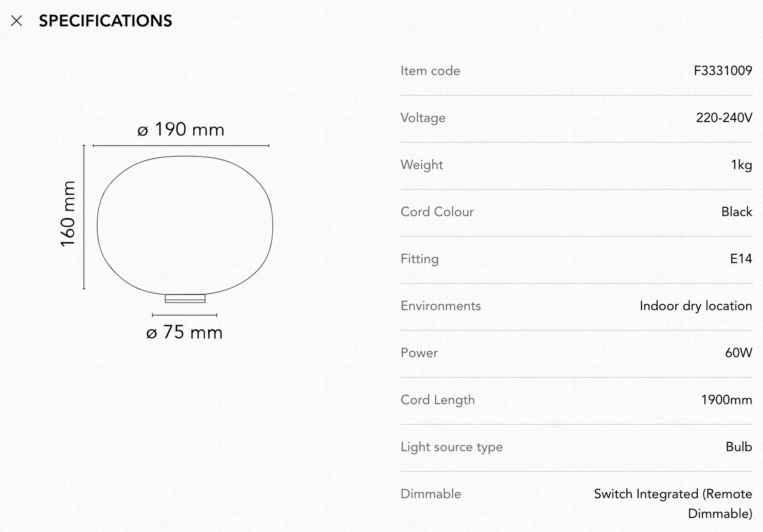Select the ø 190 mm width label
This screenshot has width=763, height=532.
point(181,129)
